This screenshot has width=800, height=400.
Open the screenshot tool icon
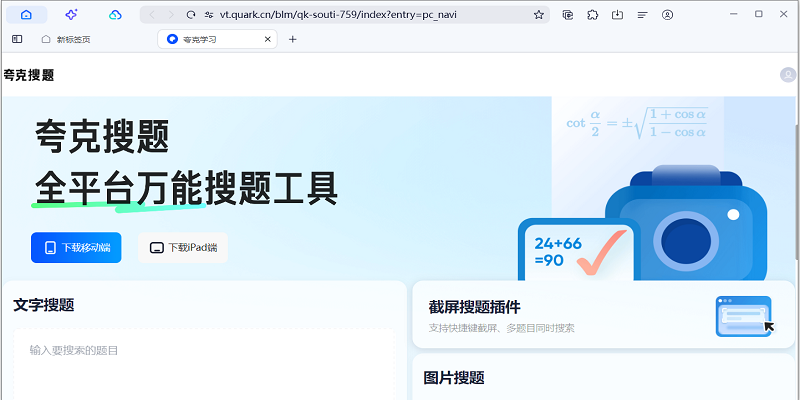(567, 15)
